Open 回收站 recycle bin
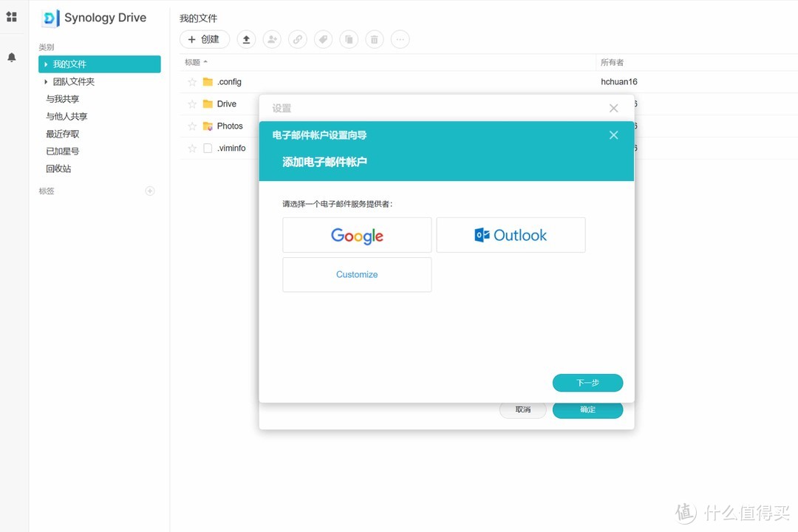Screen dimensions: 798x532 [58, 168]
